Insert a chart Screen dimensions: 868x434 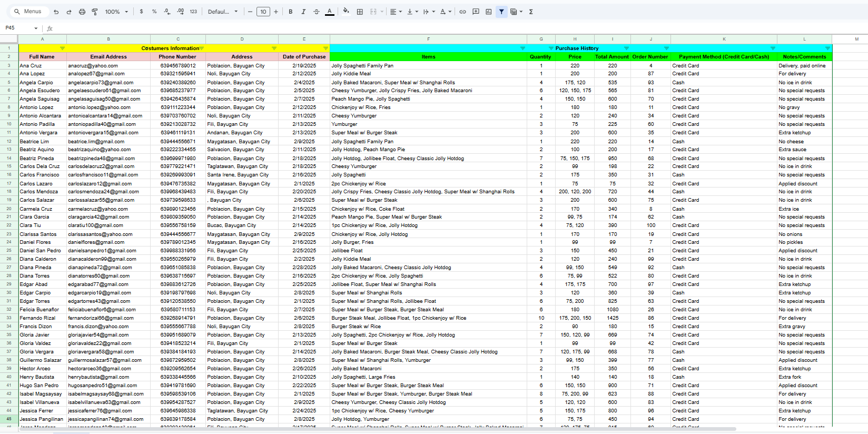(489, 12)
